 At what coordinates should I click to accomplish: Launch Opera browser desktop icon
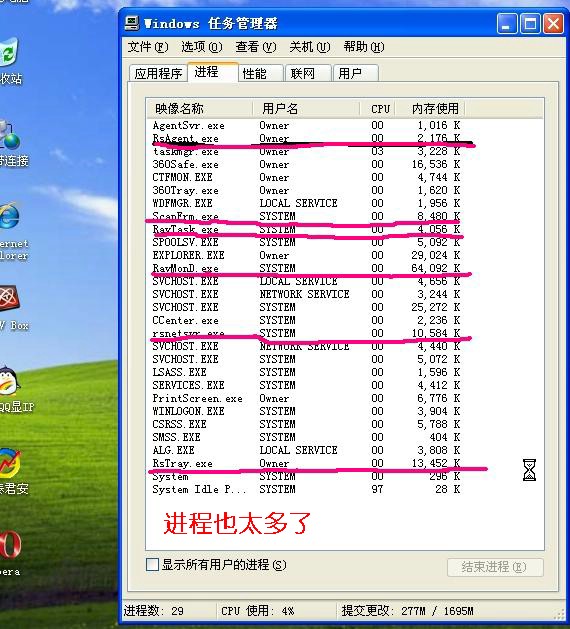(10, 544)
